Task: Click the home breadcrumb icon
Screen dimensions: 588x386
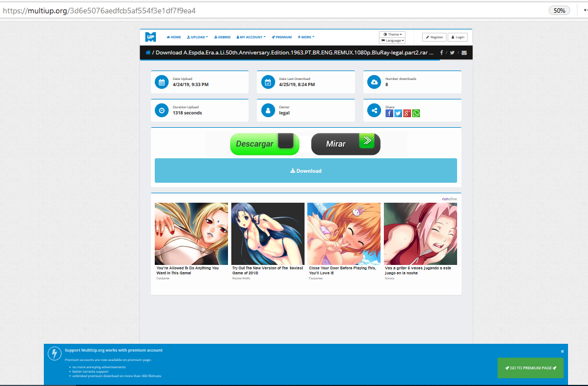Action: pyautogui.click(x=148, y=52)
